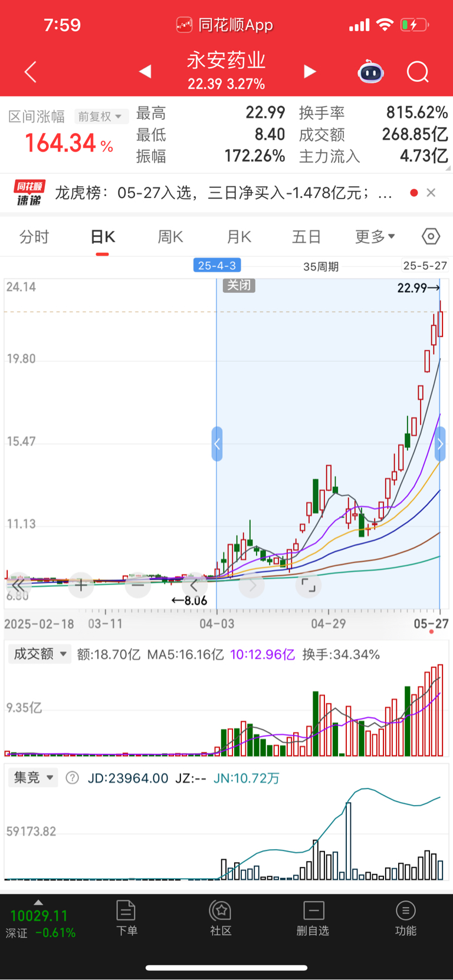Open help icon next to 集竞
The height and width of the screenshot is (980, 453).
[73, 778]
